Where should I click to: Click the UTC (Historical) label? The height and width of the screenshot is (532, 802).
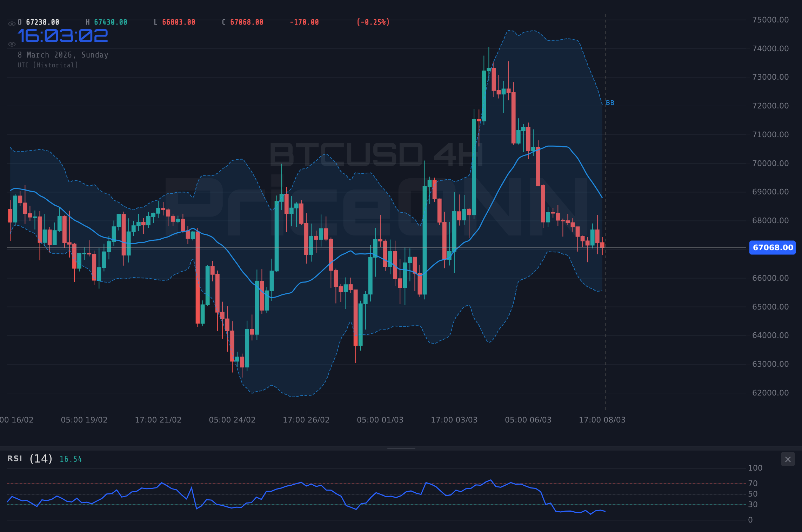coord(48,65)
